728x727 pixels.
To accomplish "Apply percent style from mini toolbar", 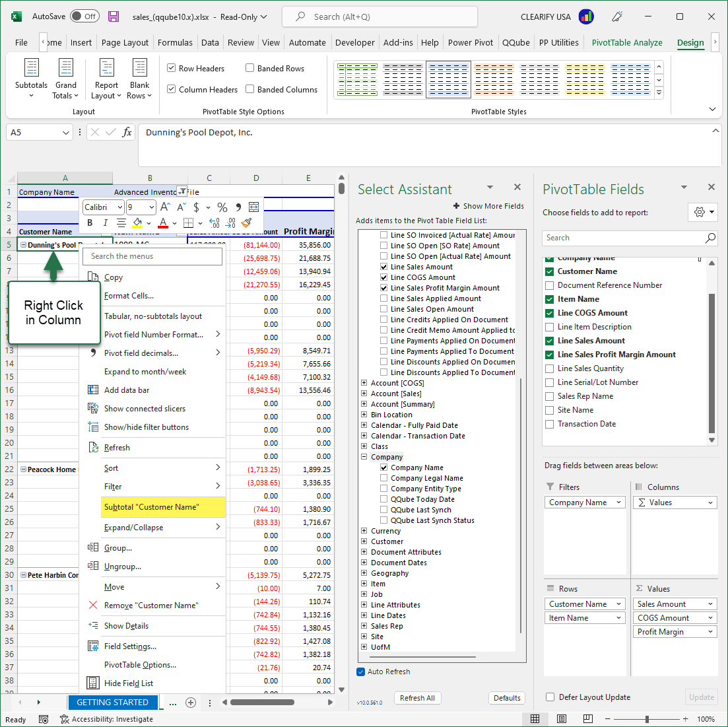I will [222, 207].
